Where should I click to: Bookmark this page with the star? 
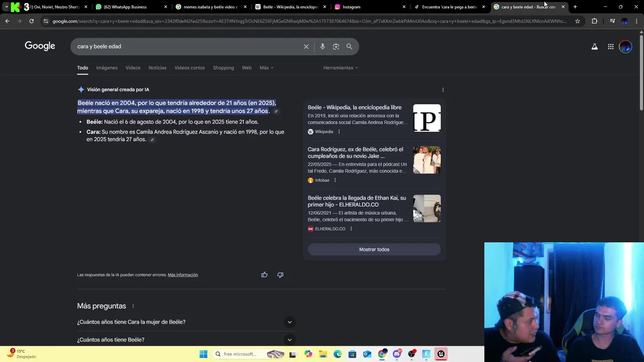(x=578, y=21)
